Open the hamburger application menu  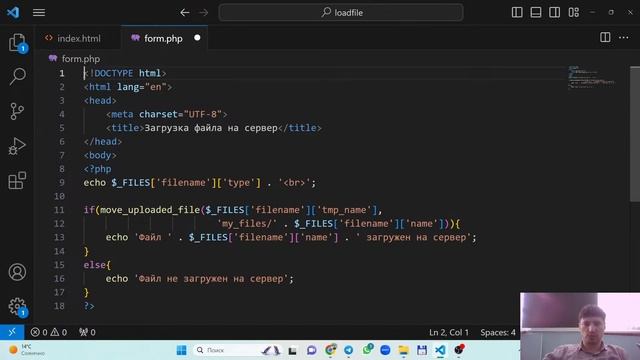(x=39, y=13)
